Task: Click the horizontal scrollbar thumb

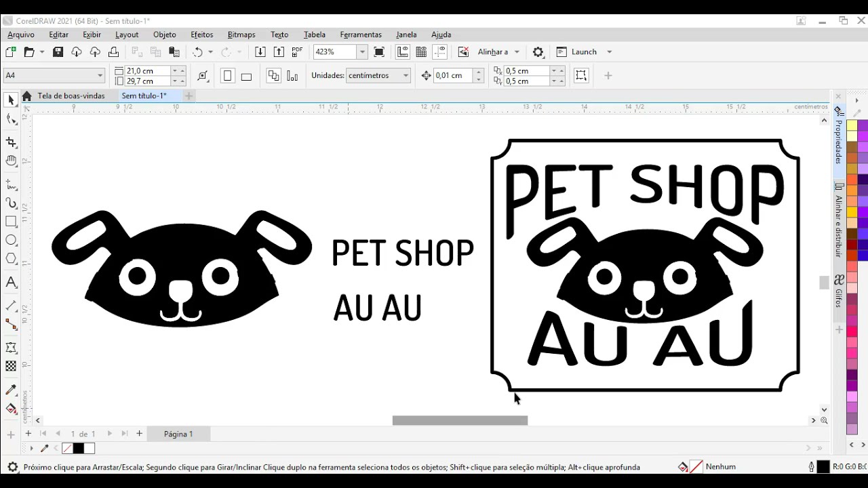Action: 460,420
